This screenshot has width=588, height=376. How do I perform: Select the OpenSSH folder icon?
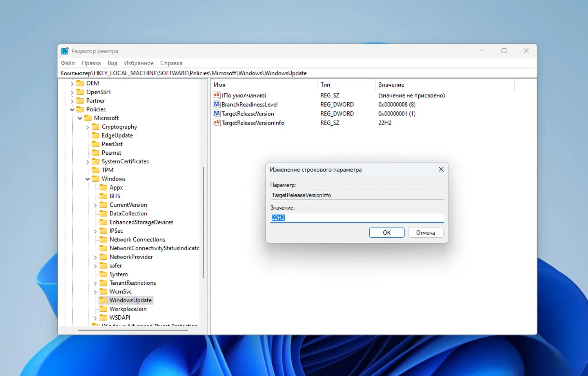80,92
